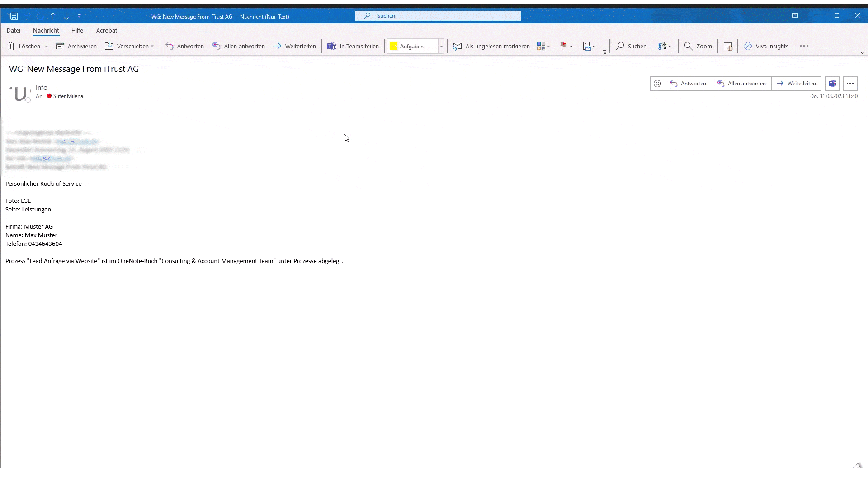Viewport: 868px width, 488px height.
Task: Click recipient Suter Milena
Action: point(68,96)
